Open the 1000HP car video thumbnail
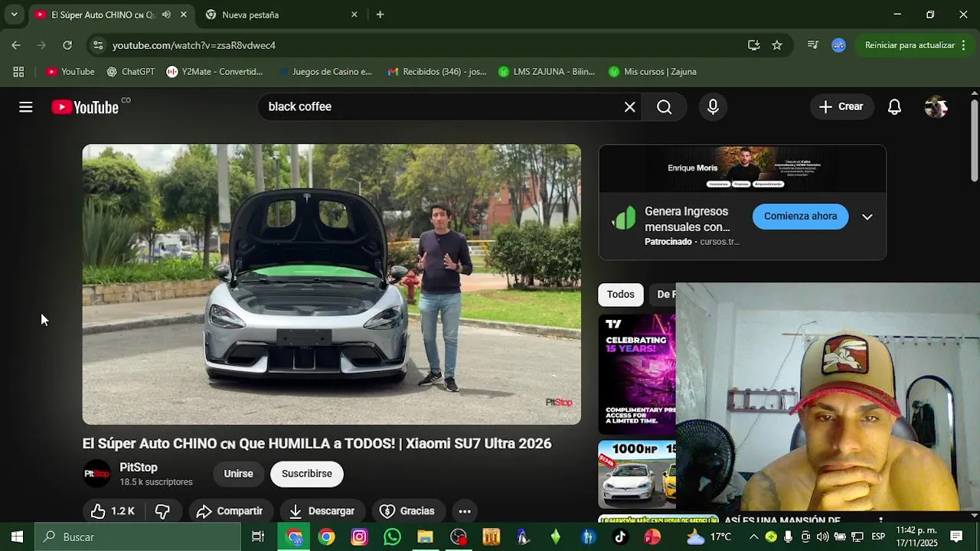 point(637,474)
